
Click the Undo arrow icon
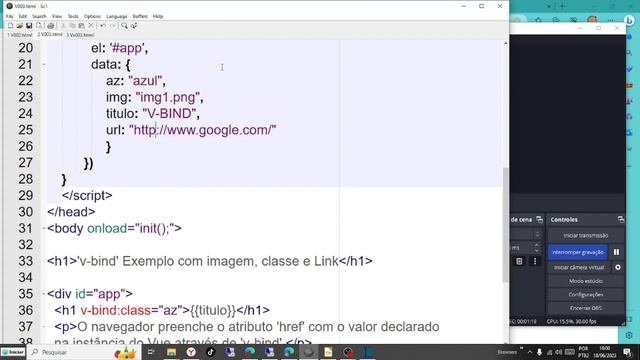[x=103, y=26]
